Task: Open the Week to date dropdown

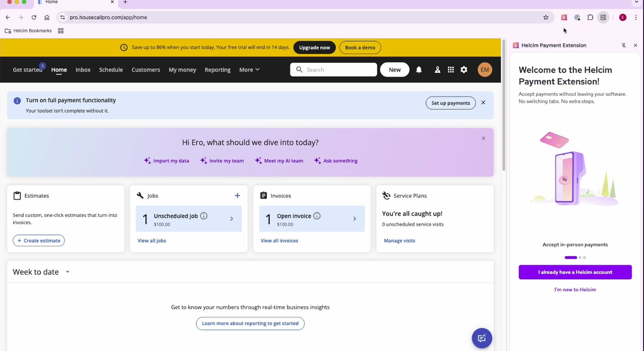Action: click(x=68, y=272)
